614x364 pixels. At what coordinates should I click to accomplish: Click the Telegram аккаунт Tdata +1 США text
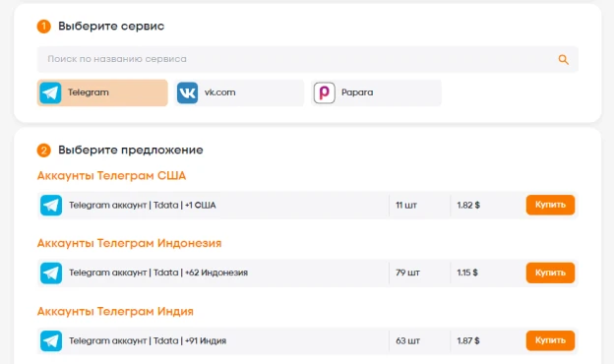(x=143, y=205)
